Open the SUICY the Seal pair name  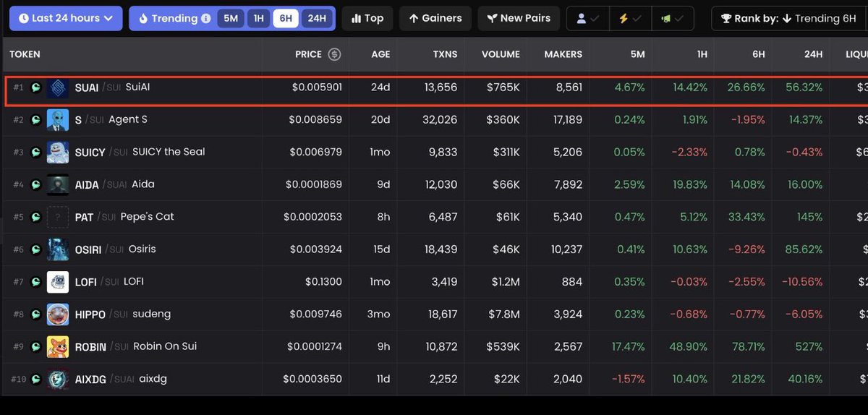(140, 153)
